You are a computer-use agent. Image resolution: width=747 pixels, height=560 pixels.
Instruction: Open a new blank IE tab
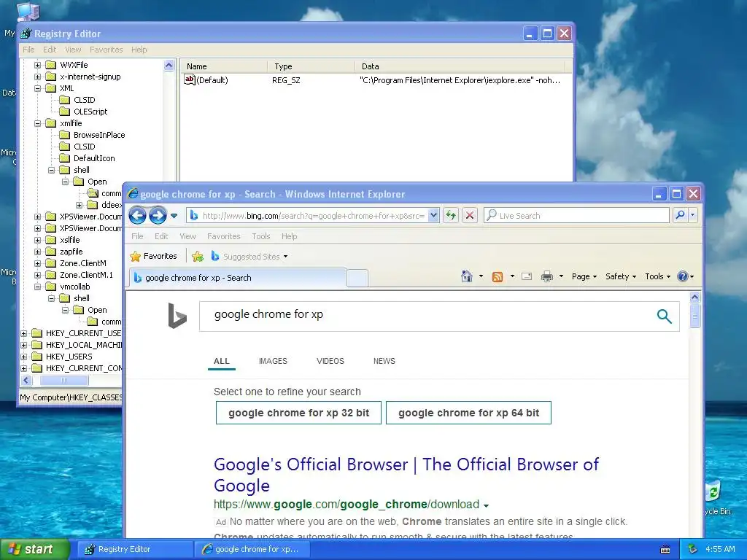tap(357, 278)
